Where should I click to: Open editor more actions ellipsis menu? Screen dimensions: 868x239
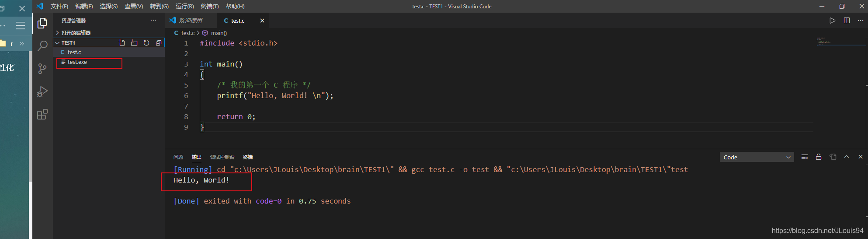coord(861,21)
